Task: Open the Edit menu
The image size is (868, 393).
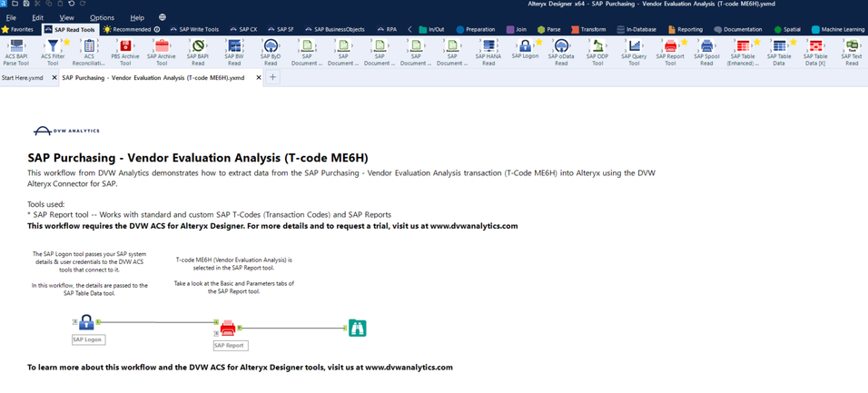Action: pos(37,18)
